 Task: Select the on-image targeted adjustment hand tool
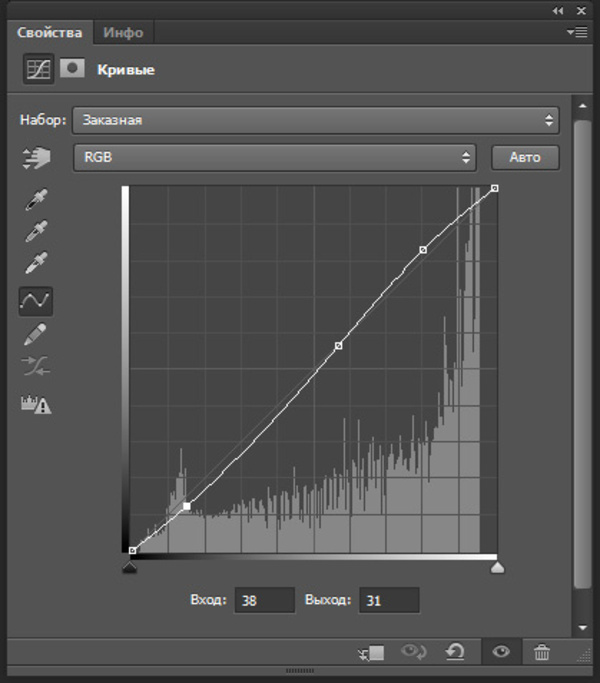[x=37, y=158]
